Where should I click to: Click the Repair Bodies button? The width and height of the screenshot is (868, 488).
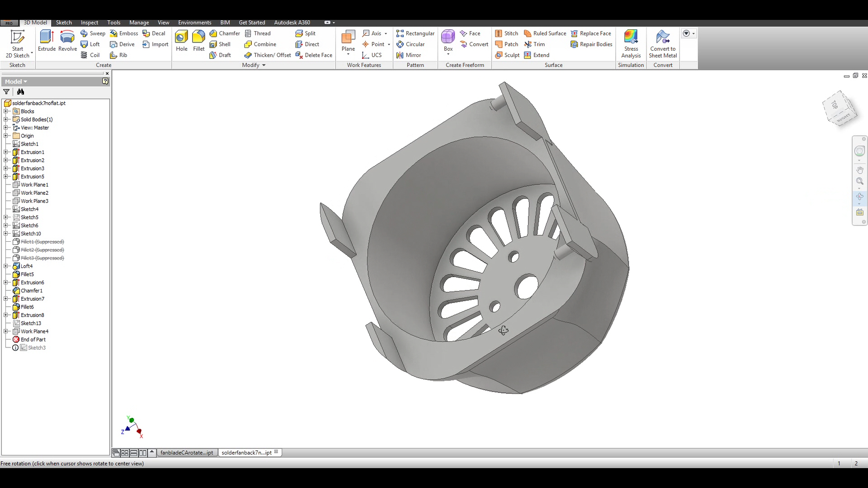pyautogui.click(x=591, y=44)
